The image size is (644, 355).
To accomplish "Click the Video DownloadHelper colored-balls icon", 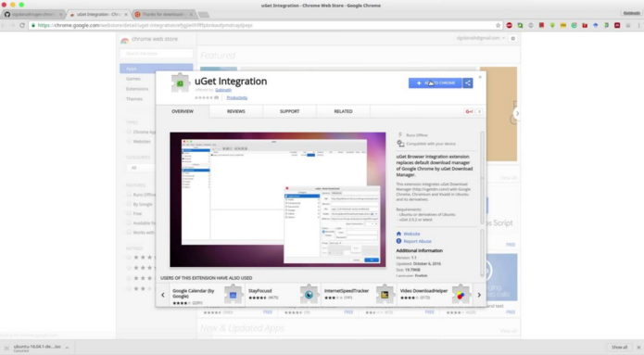I will (x=461, y=294).
